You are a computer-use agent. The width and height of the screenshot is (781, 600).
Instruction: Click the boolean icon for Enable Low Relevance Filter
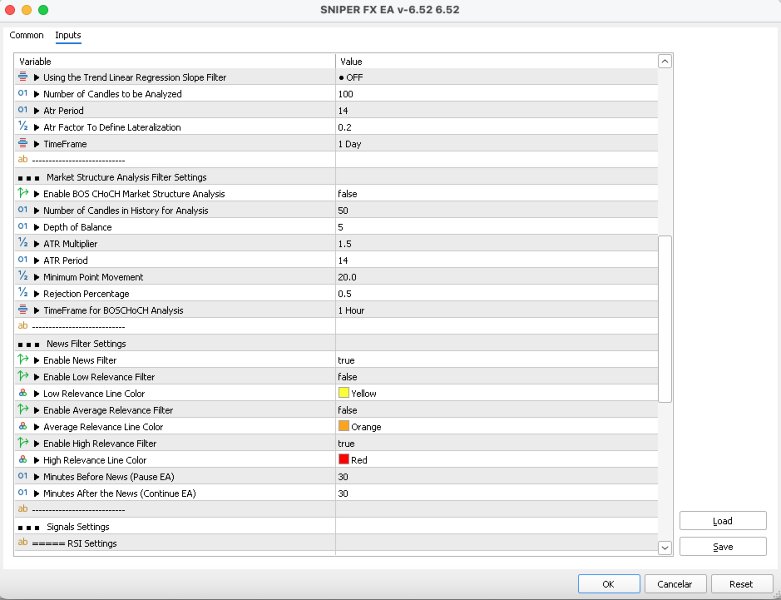point(23,376)
